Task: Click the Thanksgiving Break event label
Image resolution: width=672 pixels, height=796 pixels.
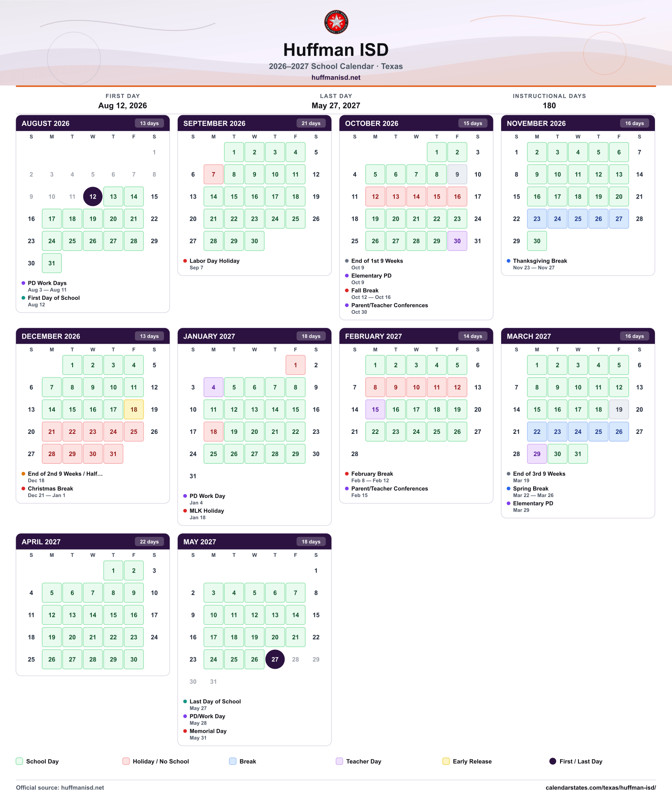Action: click(540, 260)
